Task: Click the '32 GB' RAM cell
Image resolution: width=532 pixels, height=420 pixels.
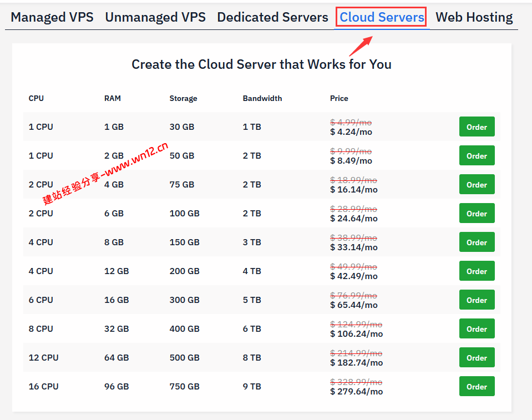Action: click(116, 329)
